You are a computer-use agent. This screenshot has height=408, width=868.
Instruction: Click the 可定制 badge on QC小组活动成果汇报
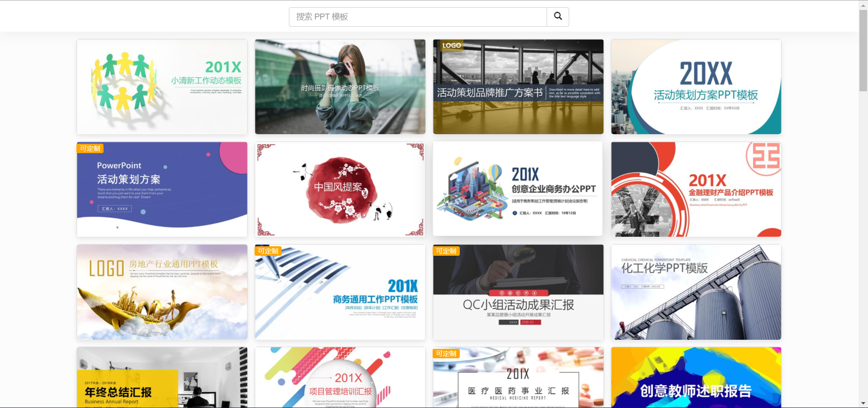446,251
